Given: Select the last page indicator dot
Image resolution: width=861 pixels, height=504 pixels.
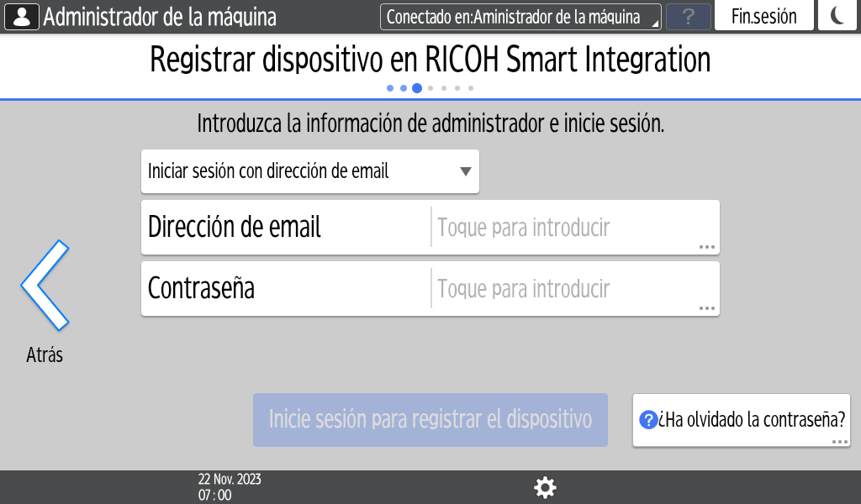Looking at the screenshot, I should point(471,88).
